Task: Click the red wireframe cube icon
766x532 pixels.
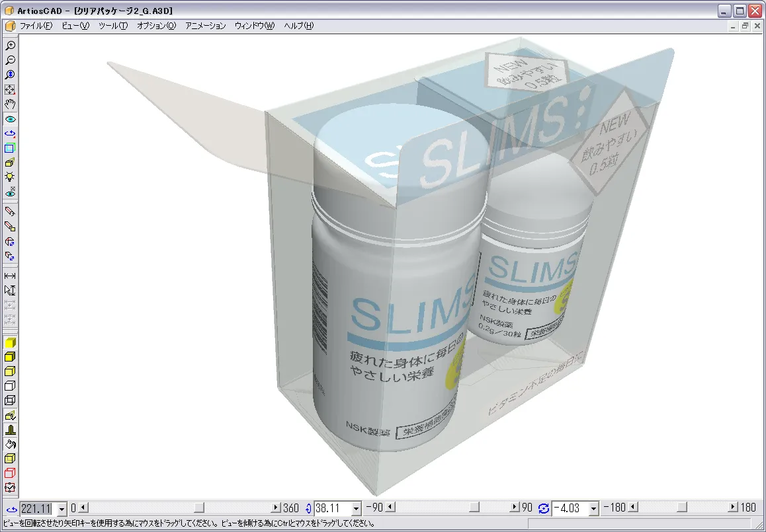Action: point(11,473)
